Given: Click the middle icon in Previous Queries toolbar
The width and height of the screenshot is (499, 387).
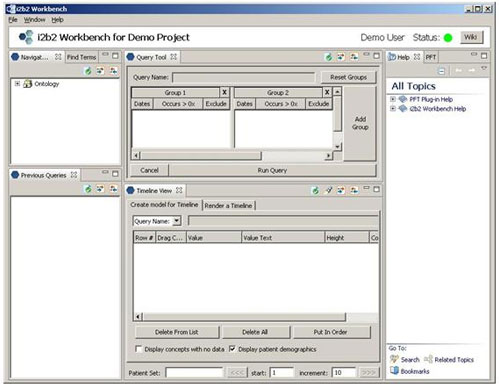Looking at the screenshot, I should 100,189.
